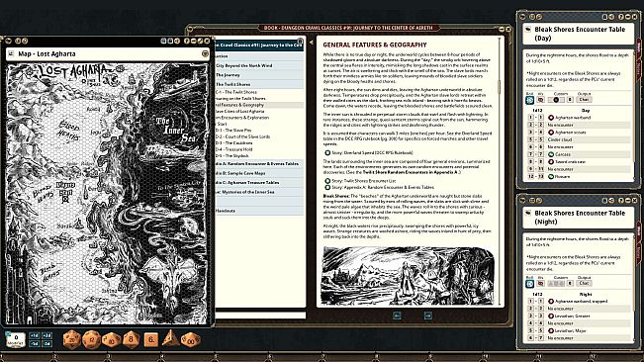Expand Mysteries of the Inner Sea section
This screenshot has width=644, height=362.
259,192
